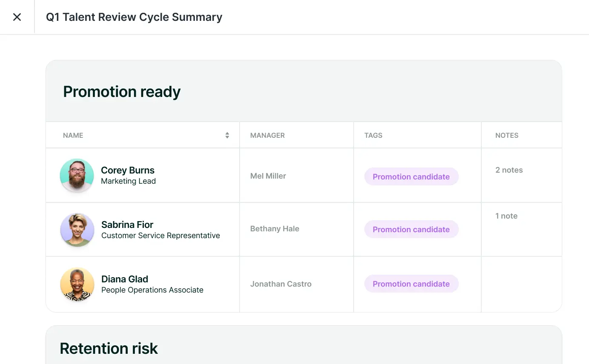This screenshot has height=364, width=589.
Task: Click the Sabrina Fior name
Action: 127,225
